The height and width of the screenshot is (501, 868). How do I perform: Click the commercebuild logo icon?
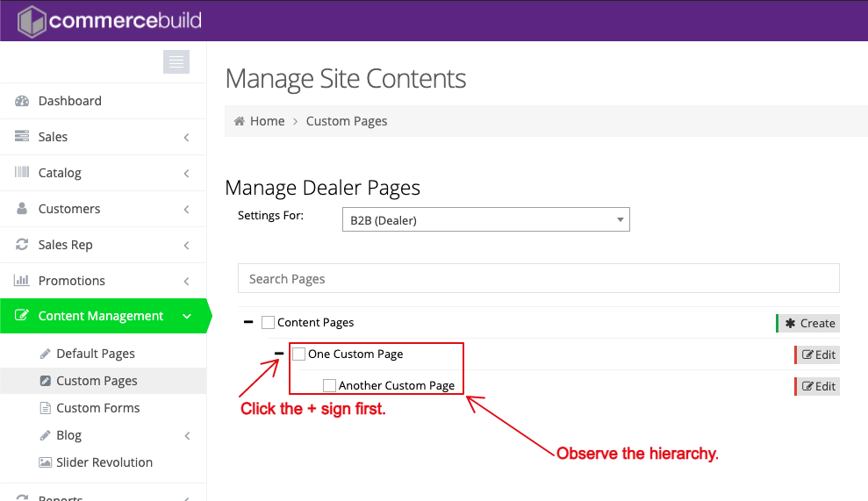(32, 21)
